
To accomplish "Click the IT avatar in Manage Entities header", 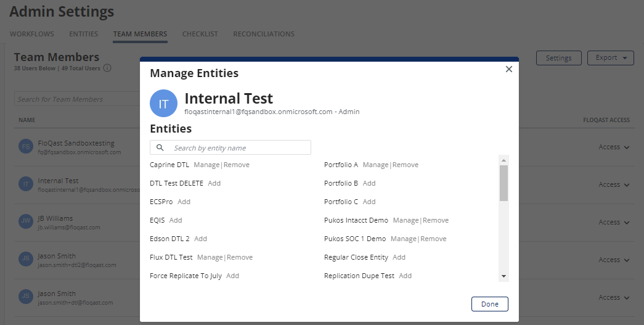I will coord(163,104).
